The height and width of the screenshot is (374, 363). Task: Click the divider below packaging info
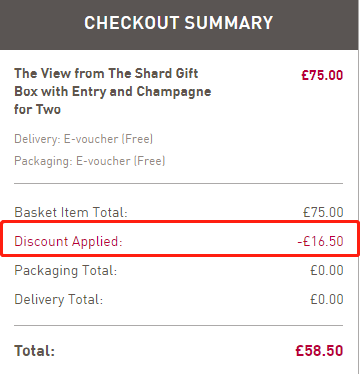(x=178, y=183)
